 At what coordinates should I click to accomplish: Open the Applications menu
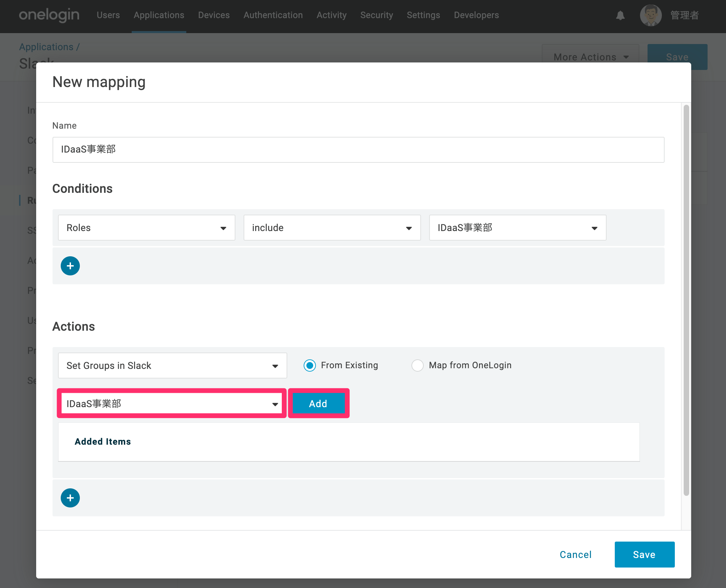(x=159, y=15)
